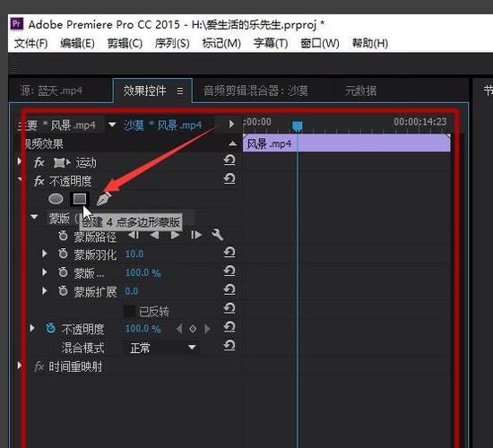493x448 pixels.
Task: Open the 混合模式 正常 dropdown
Action: pyautogui.click(x=162, y=348)
